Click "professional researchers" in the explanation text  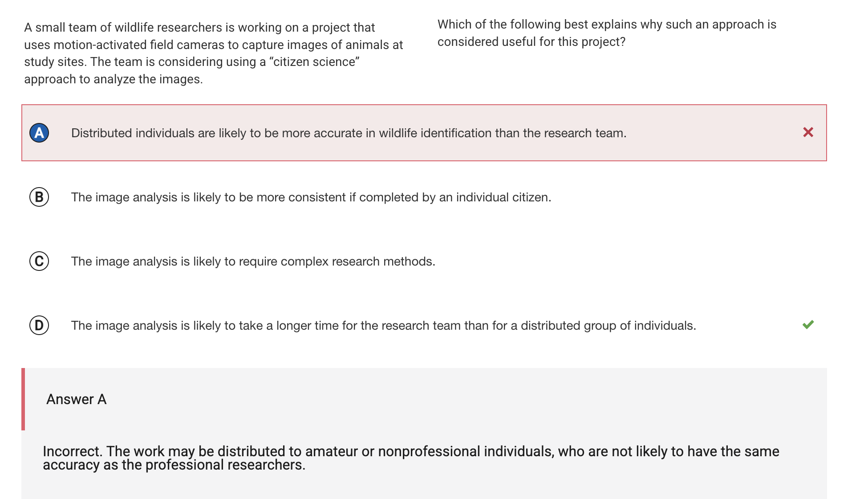point(225,465)
